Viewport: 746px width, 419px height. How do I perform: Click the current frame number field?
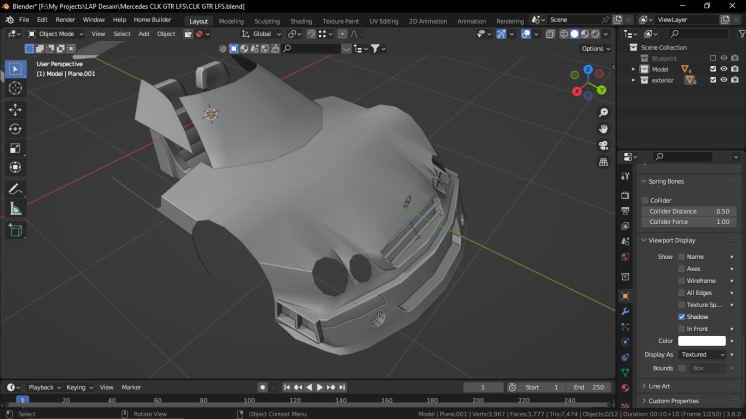pyautogui.click(x=483, y=388)
